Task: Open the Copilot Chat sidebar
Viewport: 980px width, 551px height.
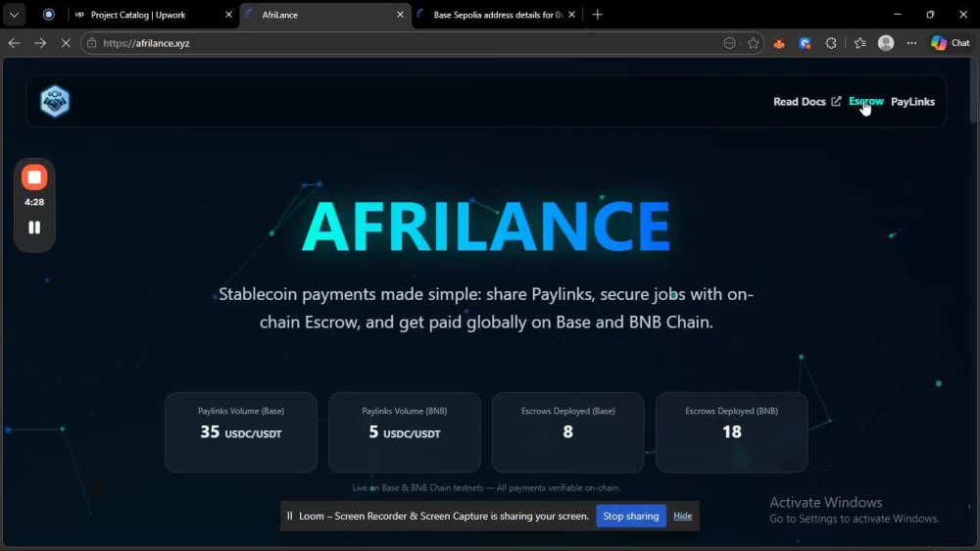Action: [950, 43]
